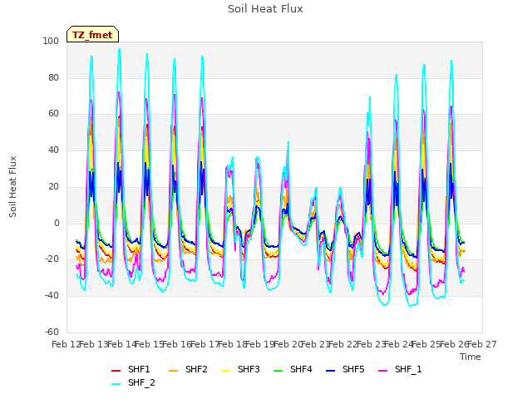Screen dimensions: 532x399
Task: Click the -40 y-axis tick label
Action: pos(52,296)
